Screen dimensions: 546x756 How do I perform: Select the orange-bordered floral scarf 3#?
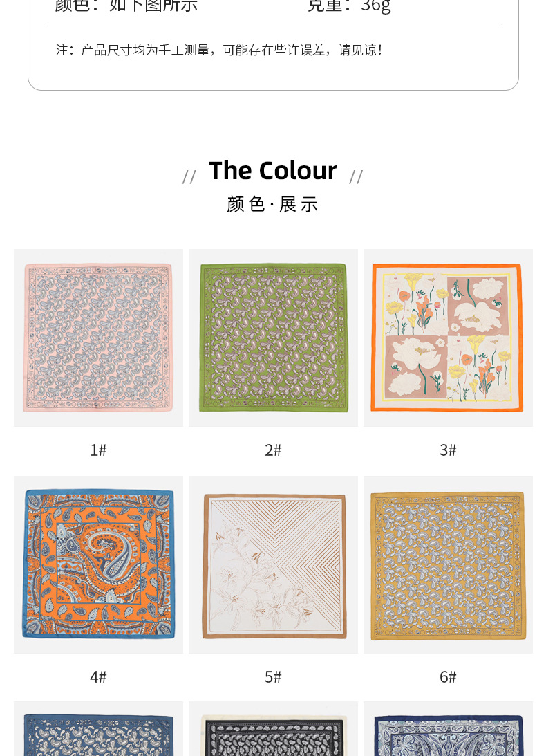[448, 338]
